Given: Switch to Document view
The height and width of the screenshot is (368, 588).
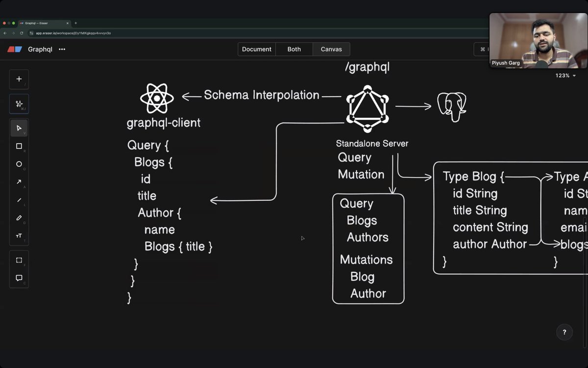Looking at the screenshot, I should (x=257, y=49).
